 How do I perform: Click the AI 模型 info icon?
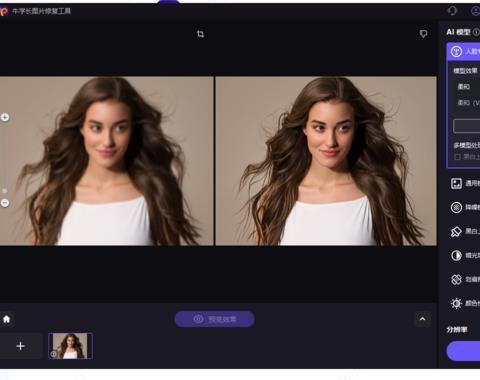click(476, 32)
